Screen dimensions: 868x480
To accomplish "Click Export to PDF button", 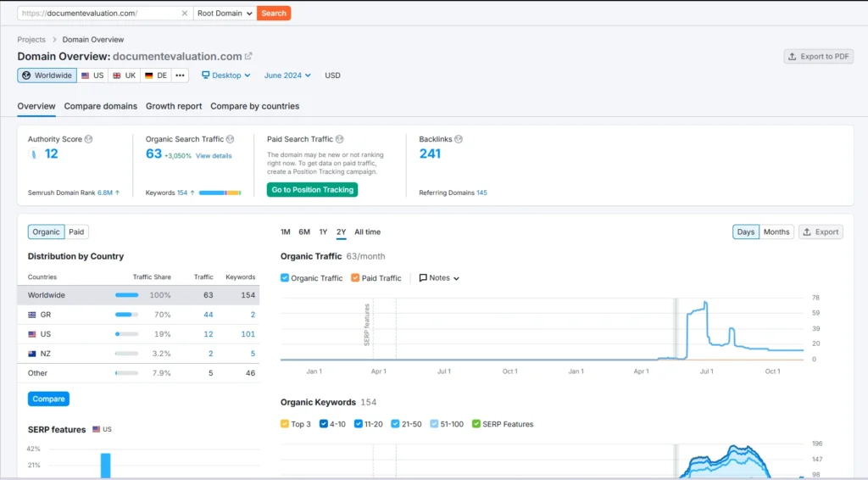I will (819, 57).
